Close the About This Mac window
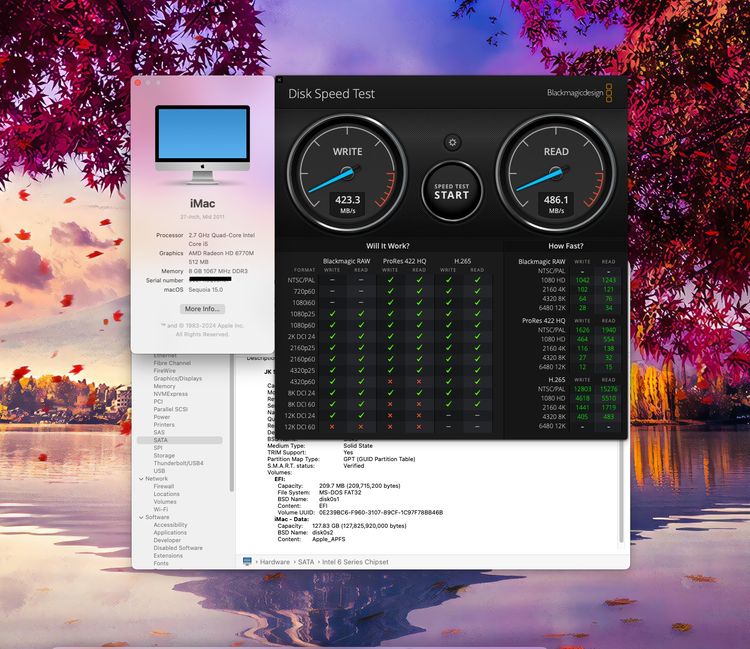This screenshot has width=750, height=649. (x=138, y=83)
